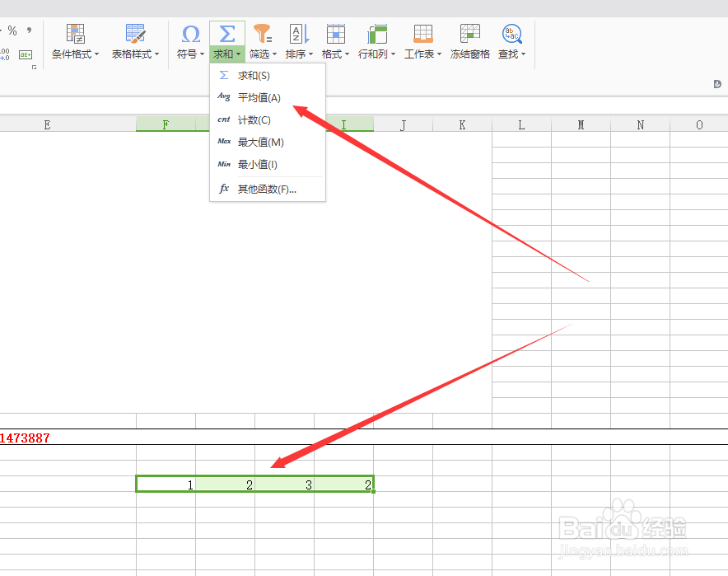Click the 行和列 rows and columns icon
Screen dimensions: 728x576
(377, 34)
